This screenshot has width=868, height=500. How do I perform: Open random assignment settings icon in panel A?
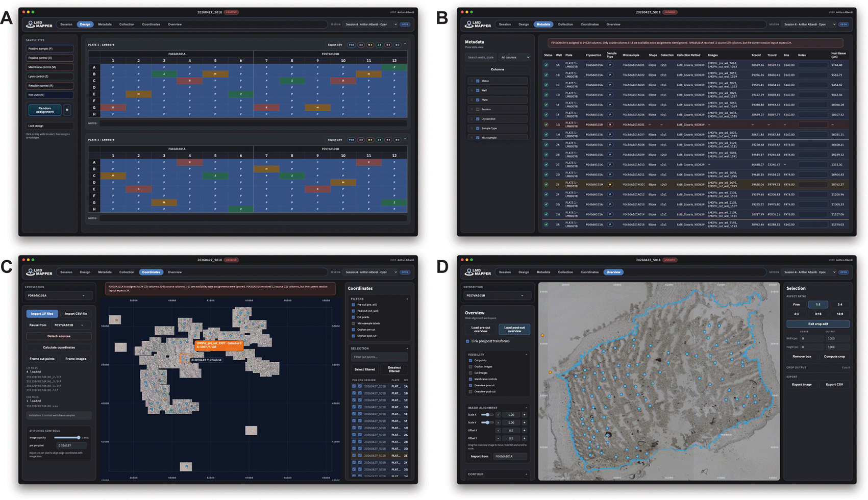67,110
